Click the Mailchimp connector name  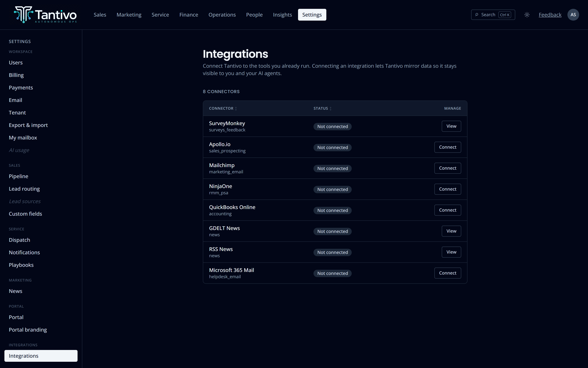[x=222, y=165]
